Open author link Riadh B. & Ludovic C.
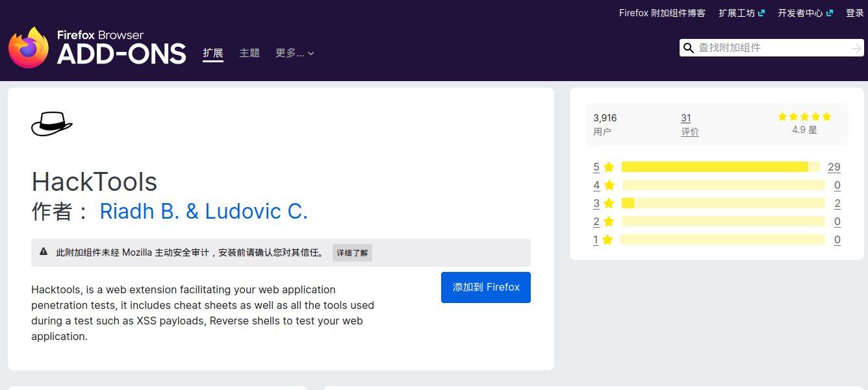This screenshot has width=868, height=390. (x=204, y=212)
